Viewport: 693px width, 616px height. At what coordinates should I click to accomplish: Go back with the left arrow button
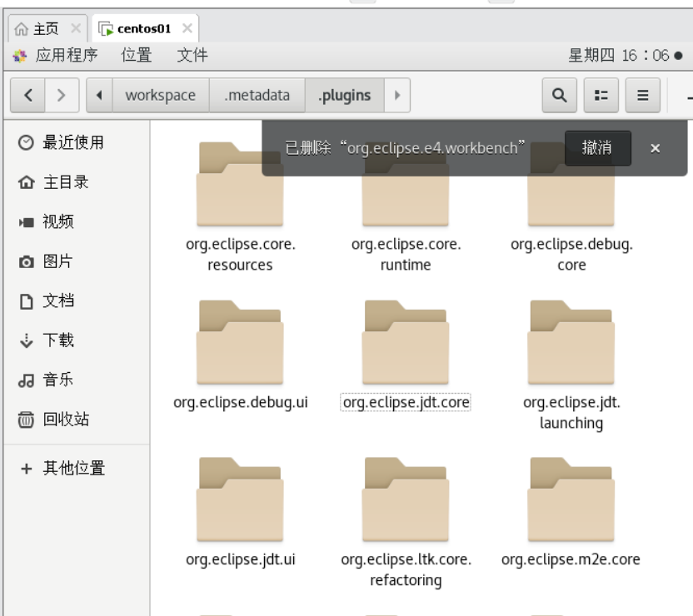tap(27, 95)
